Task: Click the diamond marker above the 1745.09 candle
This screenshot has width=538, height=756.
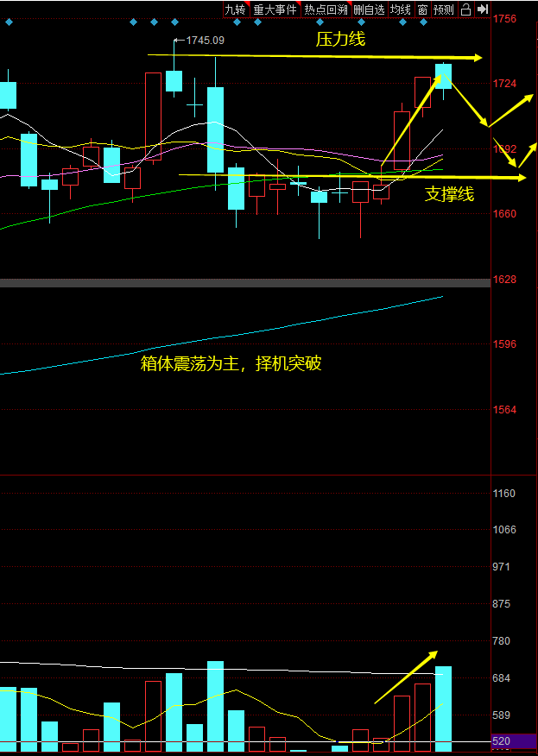Action: coord(174,22)
